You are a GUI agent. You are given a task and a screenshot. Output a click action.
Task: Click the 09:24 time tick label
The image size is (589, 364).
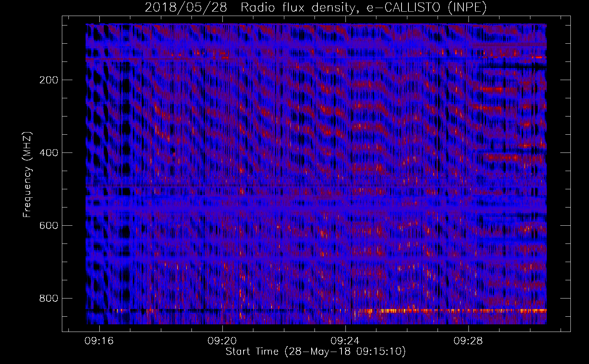[x=345, y=341]
